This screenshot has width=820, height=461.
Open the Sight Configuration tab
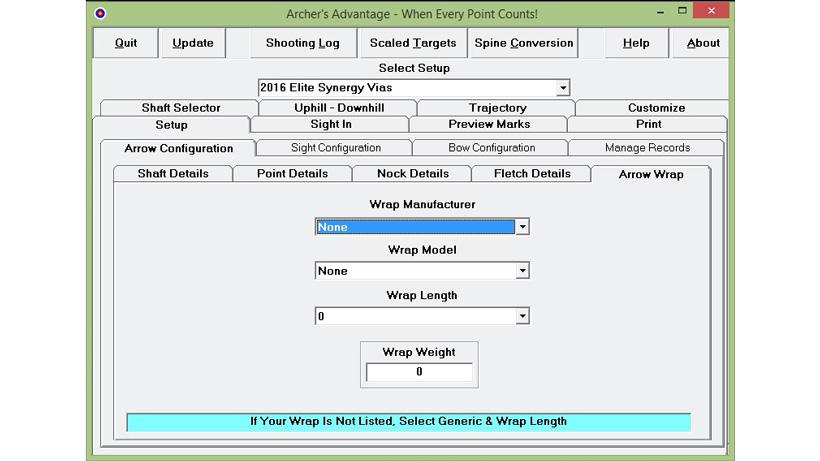[x=336, y=148]
